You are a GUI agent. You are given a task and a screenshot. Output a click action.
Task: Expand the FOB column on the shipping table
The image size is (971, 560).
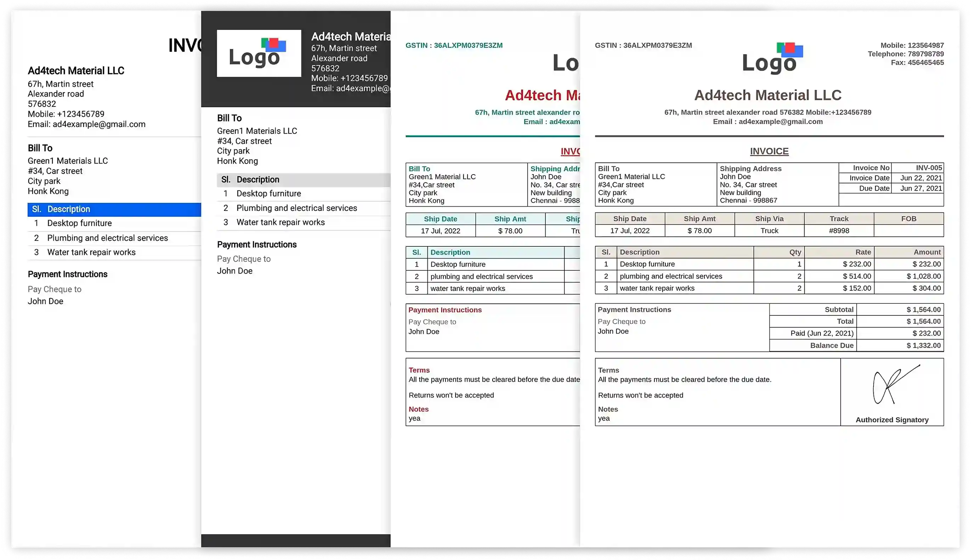click(909, 218)
